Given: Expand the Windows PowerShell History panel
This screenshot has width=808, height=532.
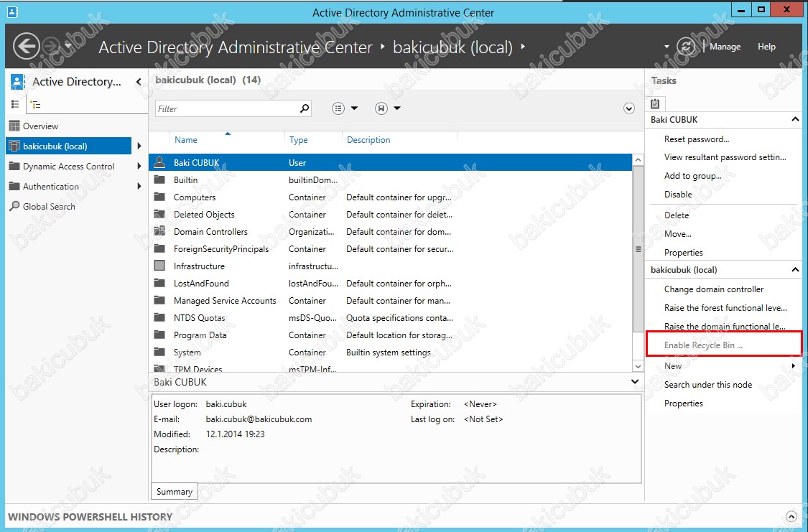Looking at the screenshot, I should pyautogui.click(x=791, y=516).
